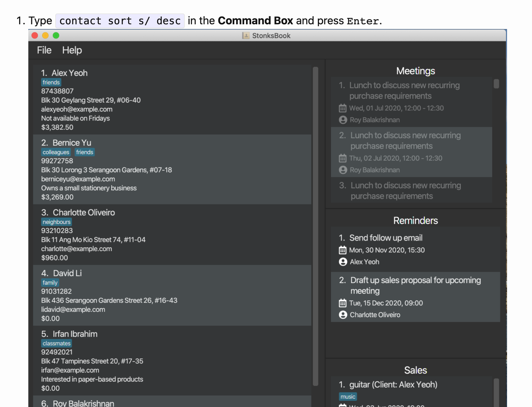
Task: Select sale guitar (Client: Alex Yeoh)
Action: (393, 385)
